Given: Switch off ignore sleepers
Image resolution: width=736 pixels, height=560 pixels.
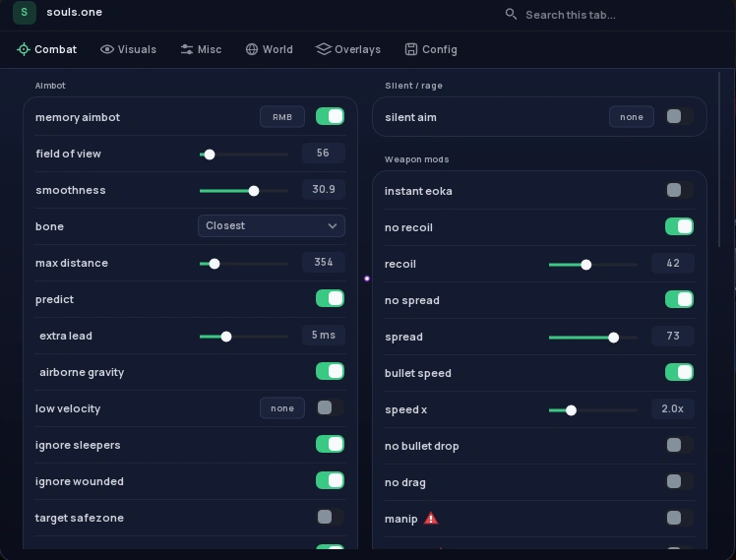Looking at the screenshot, I should point(330,444).
